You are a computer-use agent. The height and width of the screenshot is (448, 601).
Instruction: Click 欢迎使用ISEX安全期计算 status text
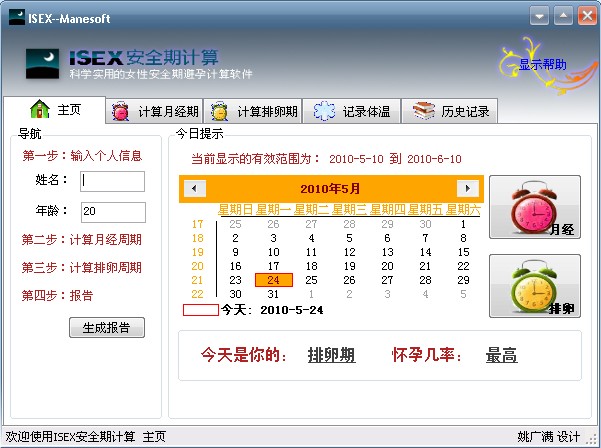[70, 437]
